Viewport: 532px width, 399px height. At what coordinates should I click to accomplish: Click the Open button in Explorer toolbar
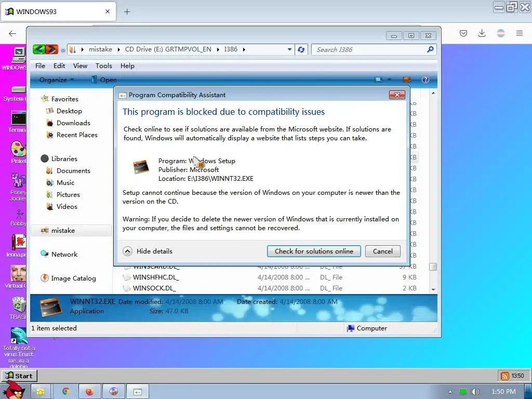104,79
